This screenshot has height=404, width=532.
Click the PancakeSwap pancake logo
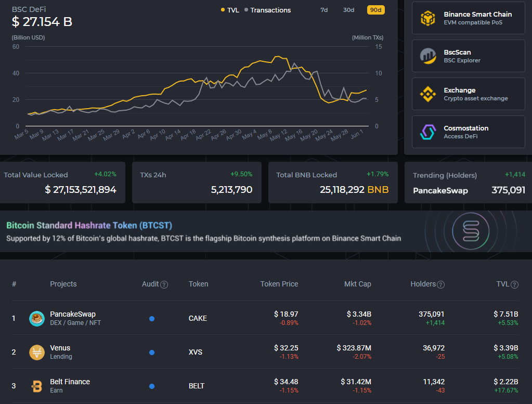36,318
